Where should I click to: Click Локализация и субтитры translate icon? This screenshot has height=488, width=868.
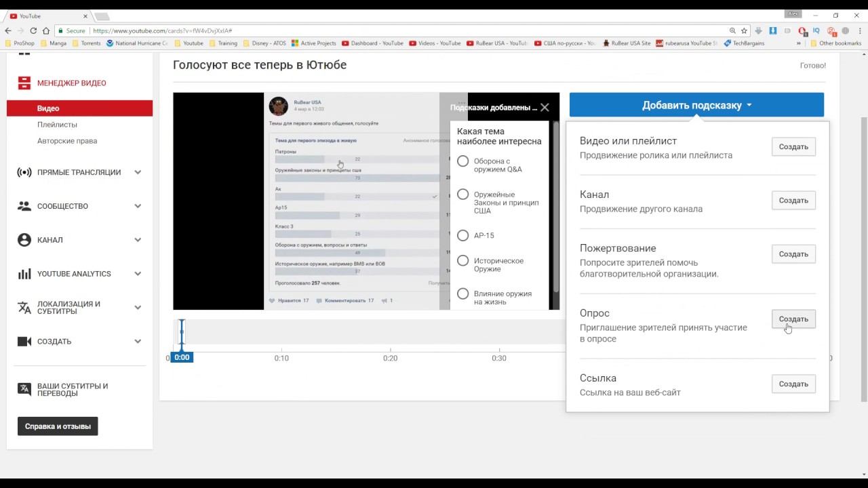click(24, 308)
